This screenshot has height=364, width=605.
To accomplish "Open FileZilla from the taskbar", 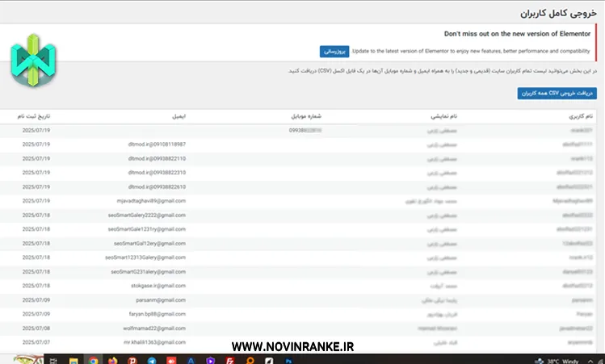I will tap(230, 360).
